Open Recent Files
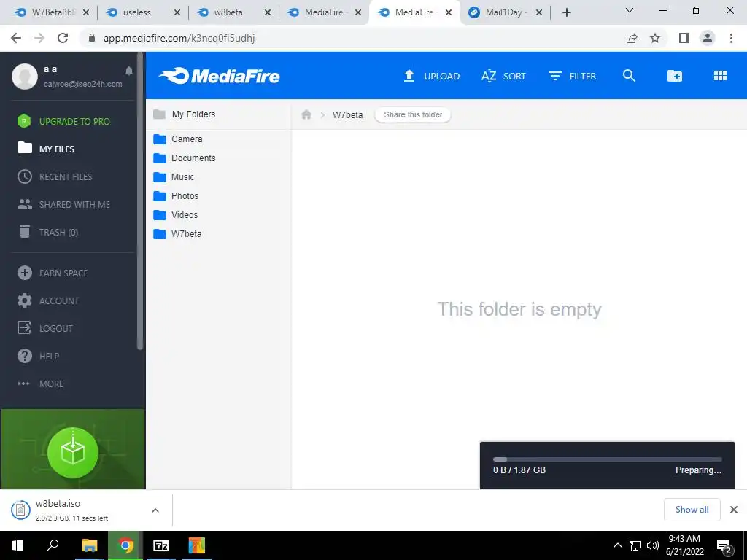747x560 pixels. pos(55,176)
